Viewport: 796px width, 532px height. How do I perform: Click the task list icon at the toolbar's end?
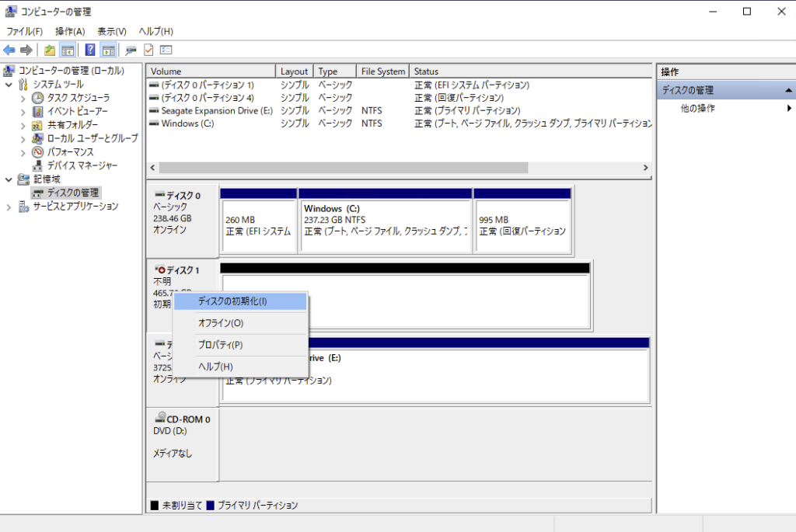pyautogui.click(x=166, y=50)
